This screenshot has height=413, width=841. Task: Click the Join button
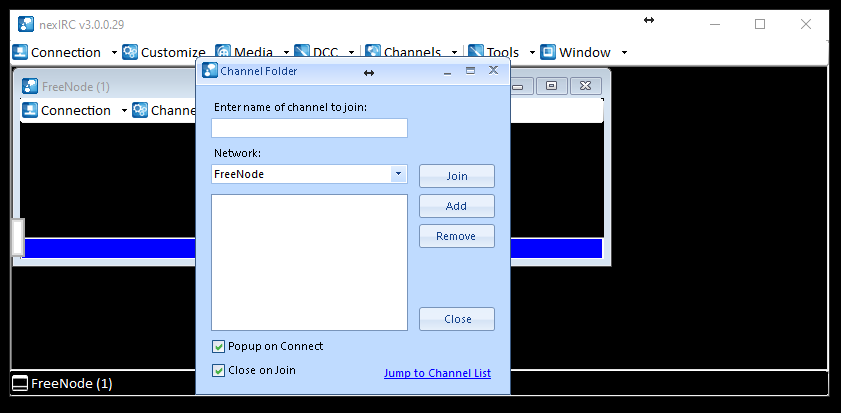point(457,176)
